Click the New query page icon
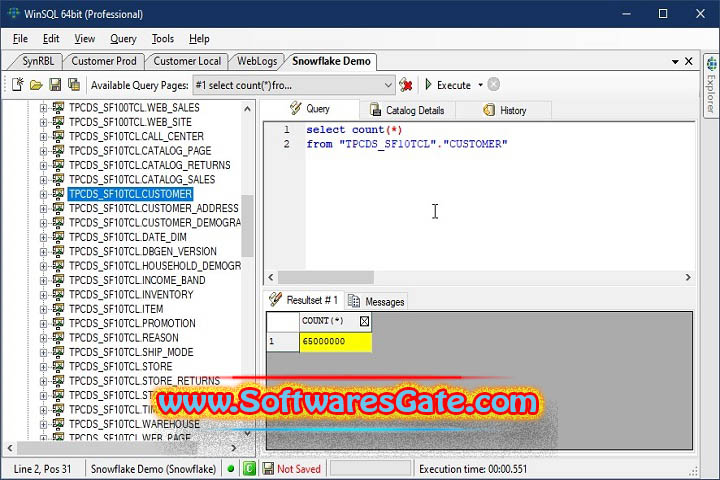The height and width of the screenshot is (480, 720). click(x=18, y=85)
